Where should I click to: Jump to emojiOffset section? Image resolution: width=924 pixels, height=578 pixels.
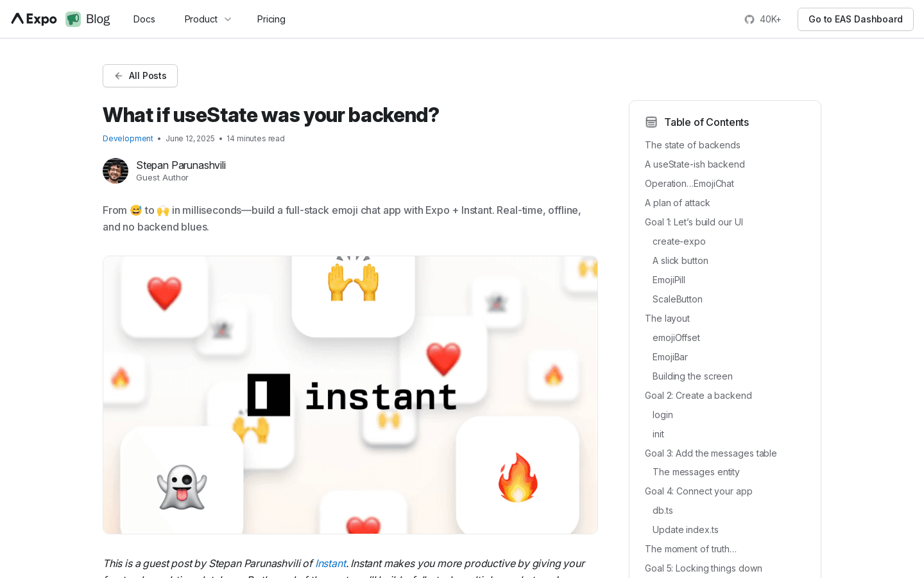[x=676, y=338]
